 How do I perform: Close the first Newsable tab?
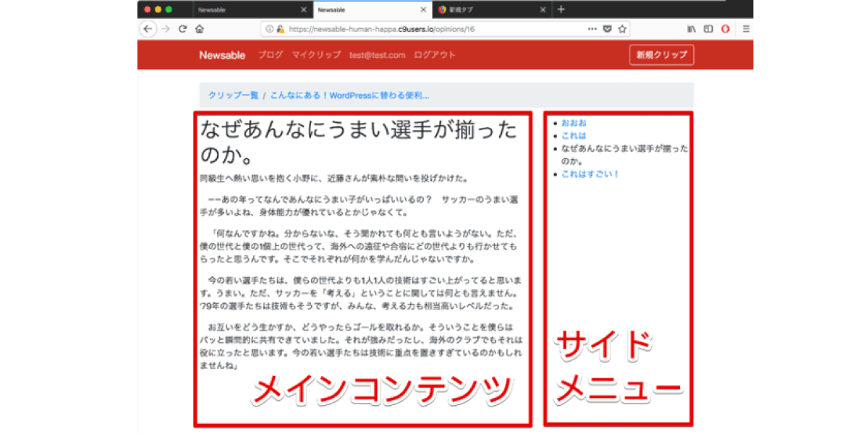click(x=304, y=10)
